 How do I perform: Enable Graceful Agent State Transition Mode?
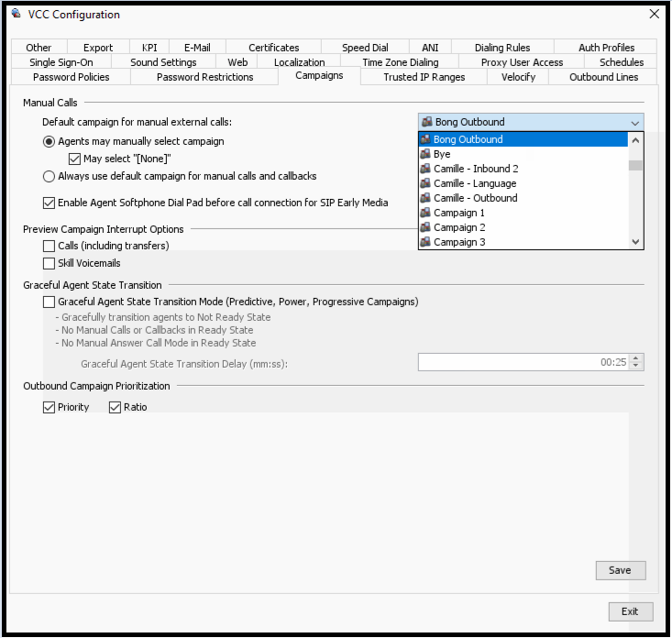49,302
